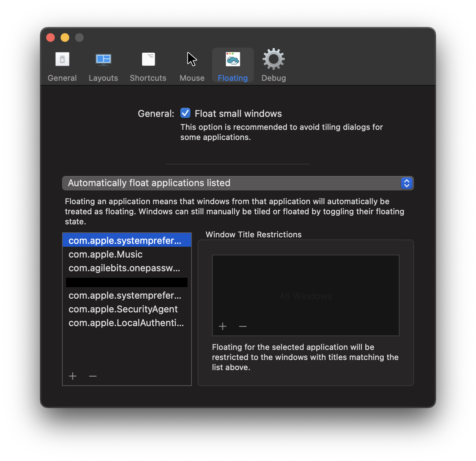The width and height of the screenshot is (476, 461).
Task: Open the Debug preferences pane
Action: tap(273, 66)
